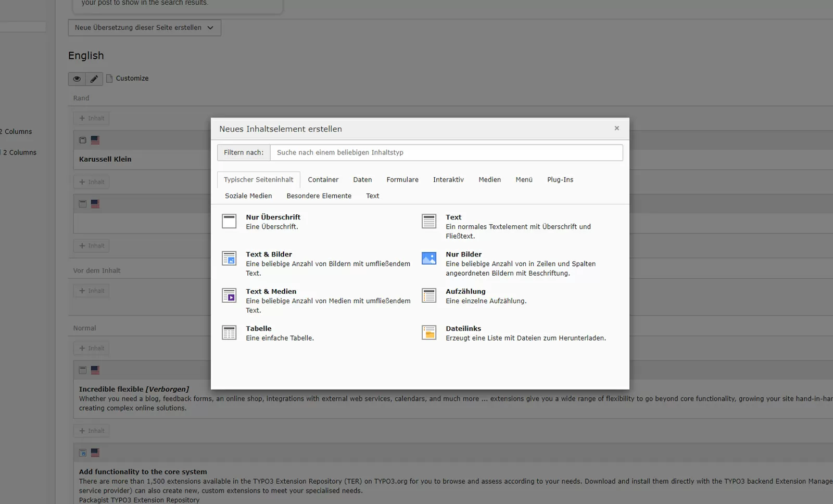This screenshot has width=833, height=504.
Task: Select the Nur Überschrift element icon
Action: point(229,221)
